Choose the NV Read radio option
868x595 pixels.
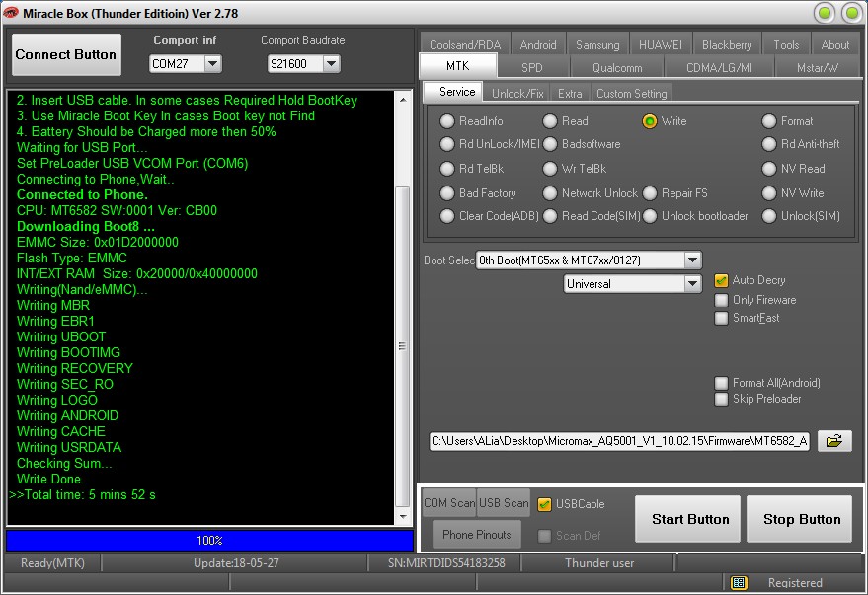click(769, 168)
